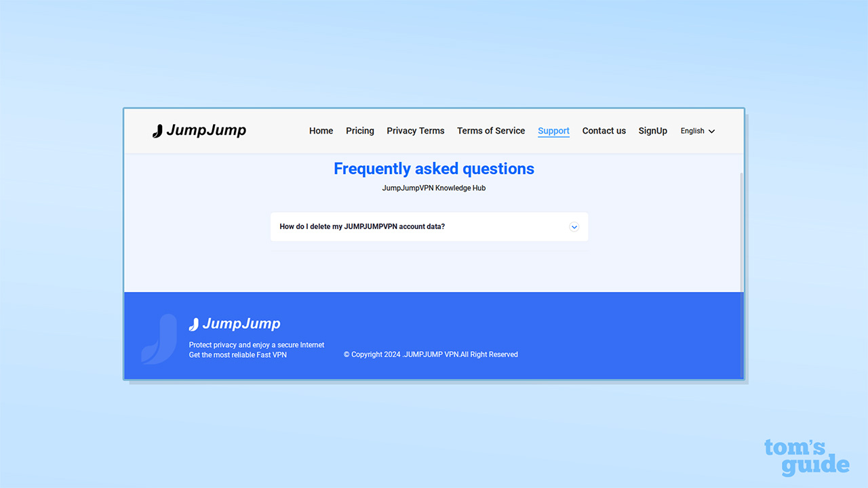View the Terms of Service page
Screen dimensions: 868x488
coord(491,131)
